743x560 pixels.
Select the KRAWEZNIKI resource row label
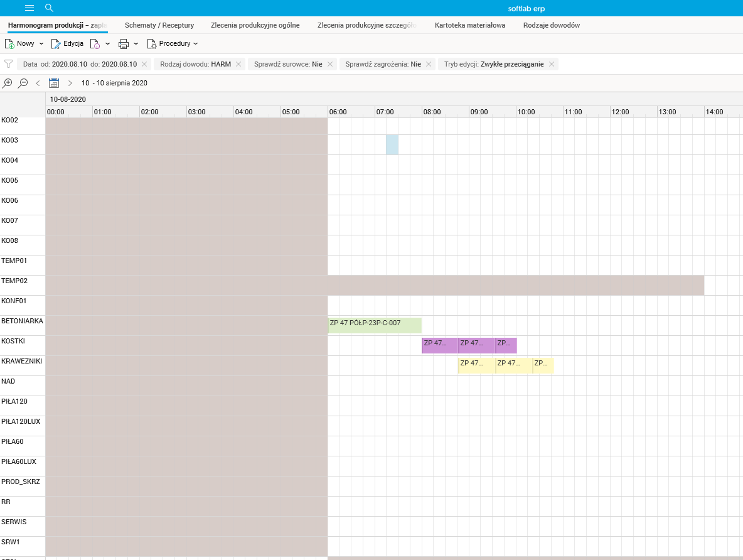pos(21,362)
